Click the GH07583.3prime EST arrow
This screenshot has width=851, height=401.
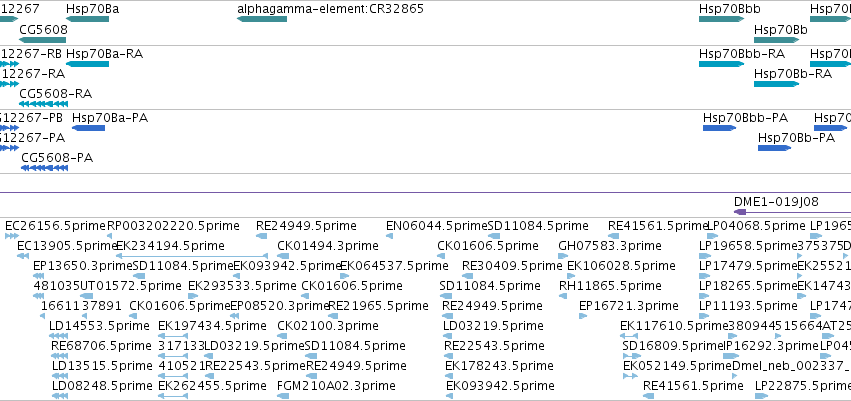[565, 256]
